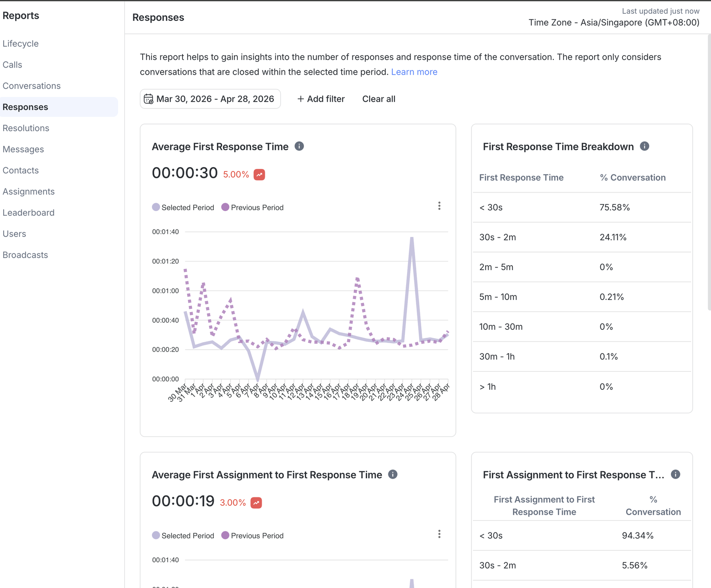Toggle Selected Period legend in first response chart
Viewport: 711px width, 588px height.
coord(183,208)
